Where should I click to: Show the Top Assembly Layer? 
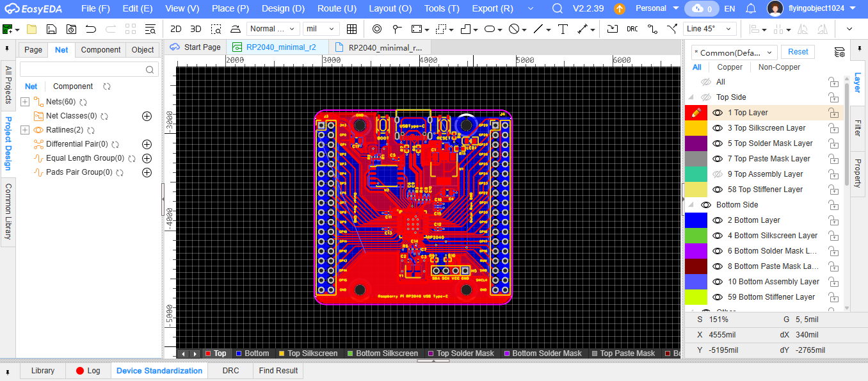[718, 174]
